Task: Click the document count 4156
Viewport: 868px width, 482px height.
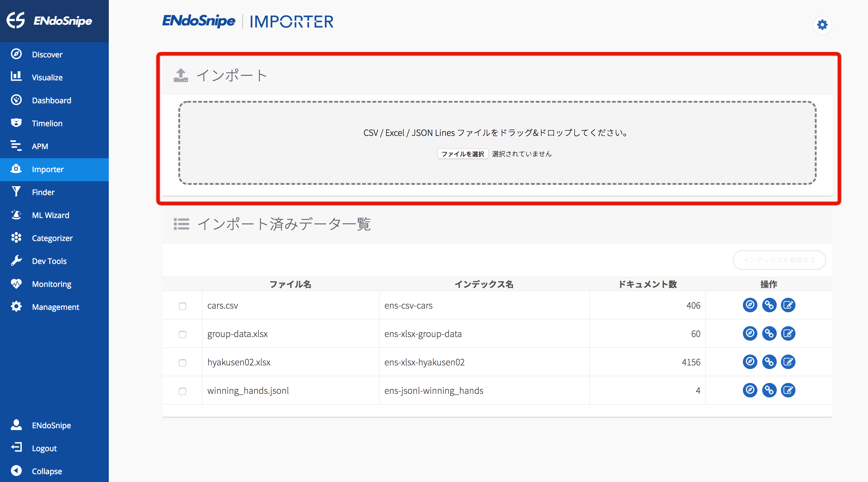Action: pyautogui.click(x=691, y=362)
